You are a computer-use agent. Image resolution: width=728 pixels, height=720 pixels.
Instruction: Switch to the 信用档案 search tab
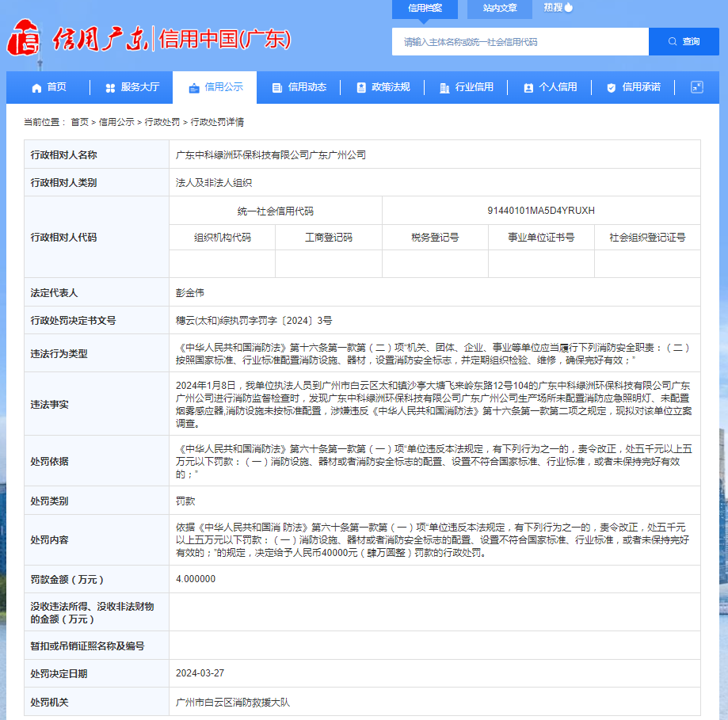coord(425,9)
